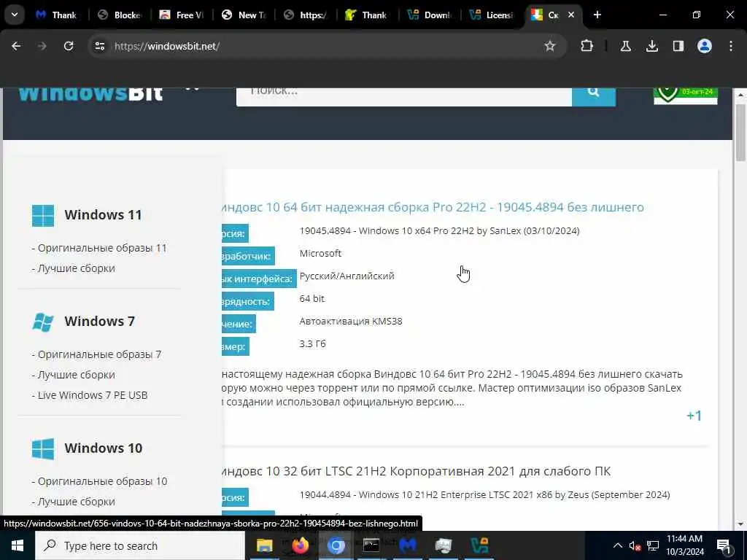Click the 3.3 Гб size value

point(312,343)
